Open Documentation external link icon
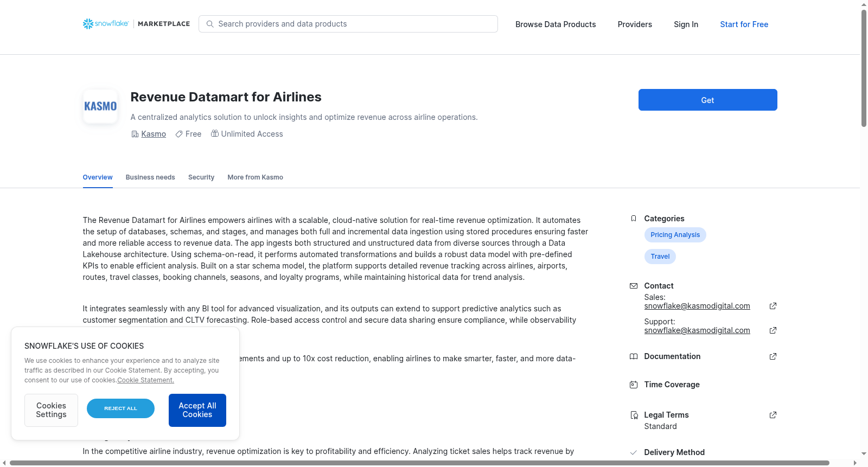Viewport: 868px width, 467px height. pyautogui.click(x=773, y=356)
